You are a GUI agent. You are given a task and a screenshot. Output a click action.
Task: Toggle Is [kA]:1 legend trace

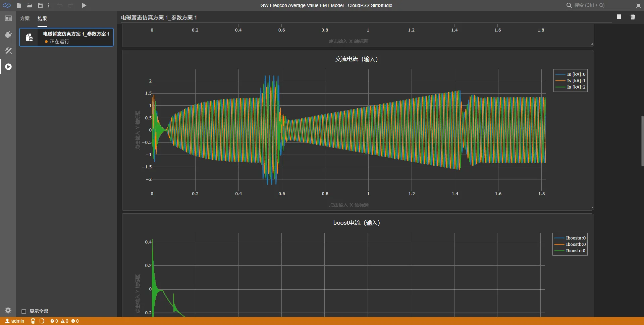(571, 81)
